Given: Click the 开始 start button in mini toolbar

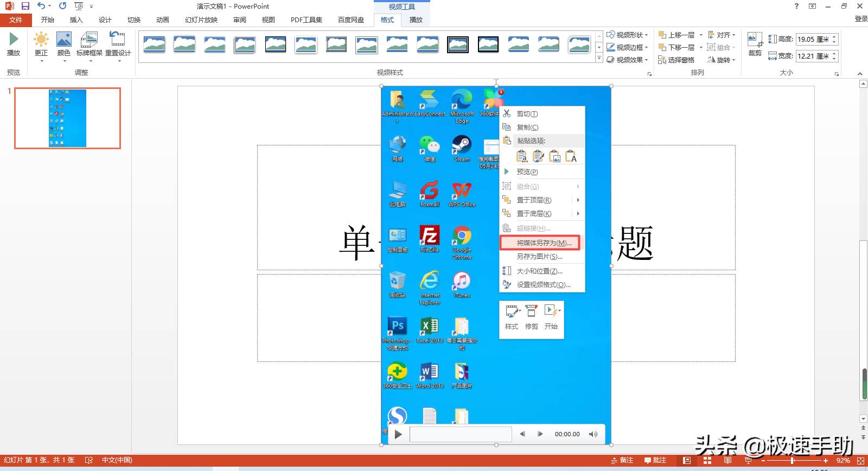Looking at the screenshot, I should tap(552, 317).
